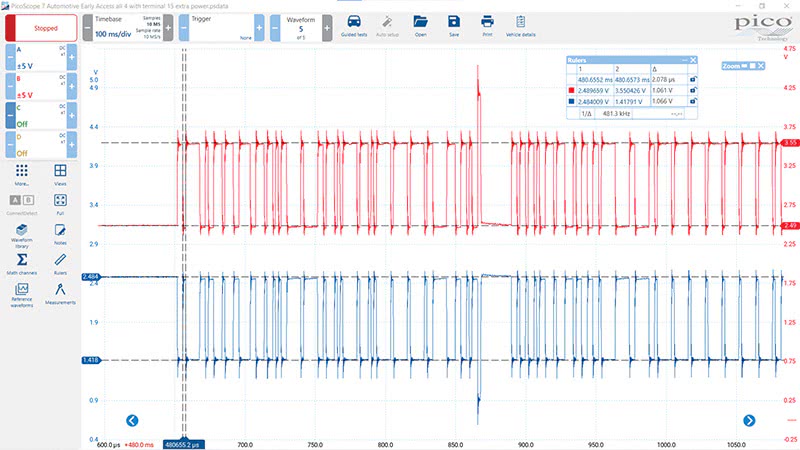Toggle the lock on the blue channel ruler row
The height and width of the screenshot is (450, 800).
point(693,101)
